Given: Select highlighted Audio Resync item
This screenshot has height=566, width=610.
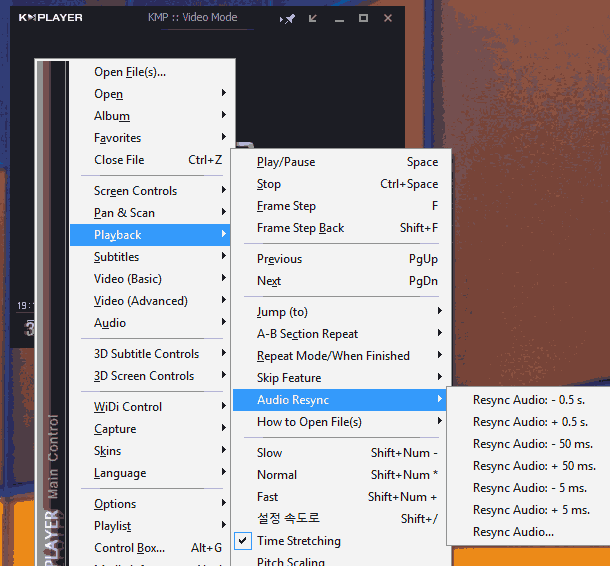Looking at the screenshot, I should coord(340,400).
